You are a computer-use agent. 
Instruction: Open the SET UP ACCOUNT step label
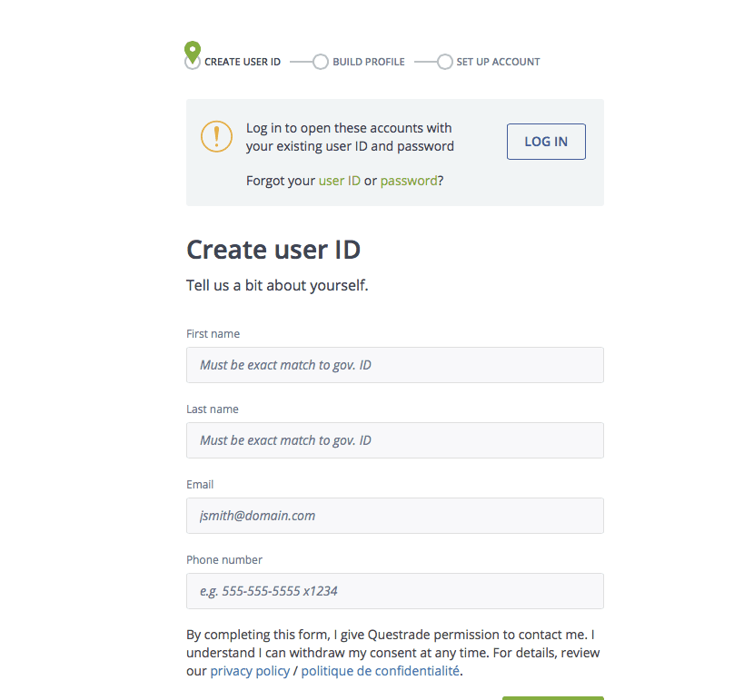pos(498,62)
